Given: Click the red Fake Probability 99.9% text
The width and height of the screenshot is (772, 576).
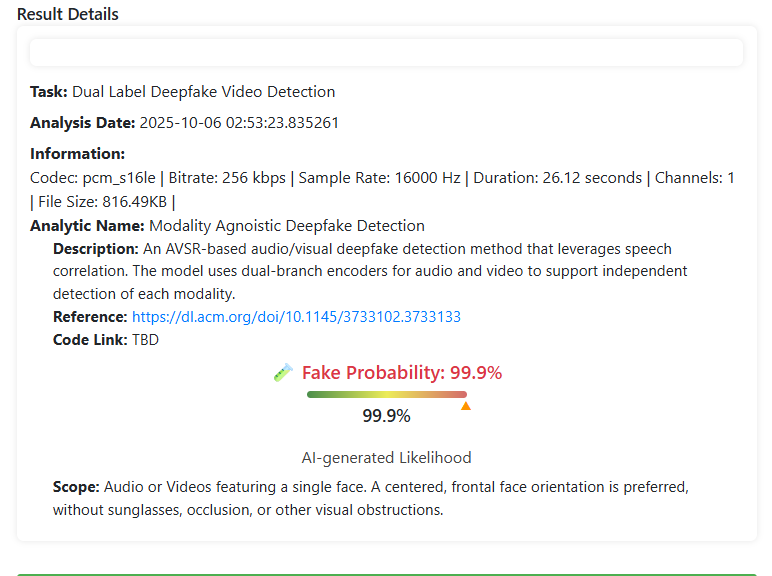Looking at the screenshot, I should [402, 373].
